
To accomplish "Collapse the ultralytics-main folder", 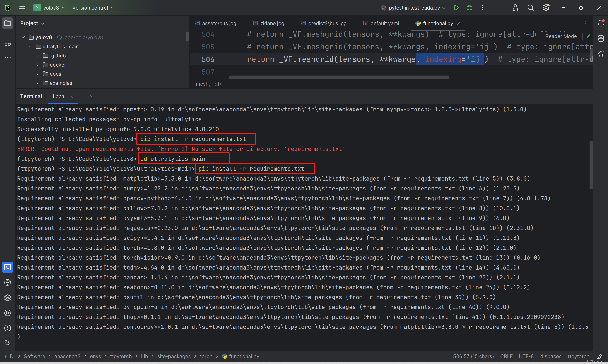I will pyautogui.click(x=30, y=46).
